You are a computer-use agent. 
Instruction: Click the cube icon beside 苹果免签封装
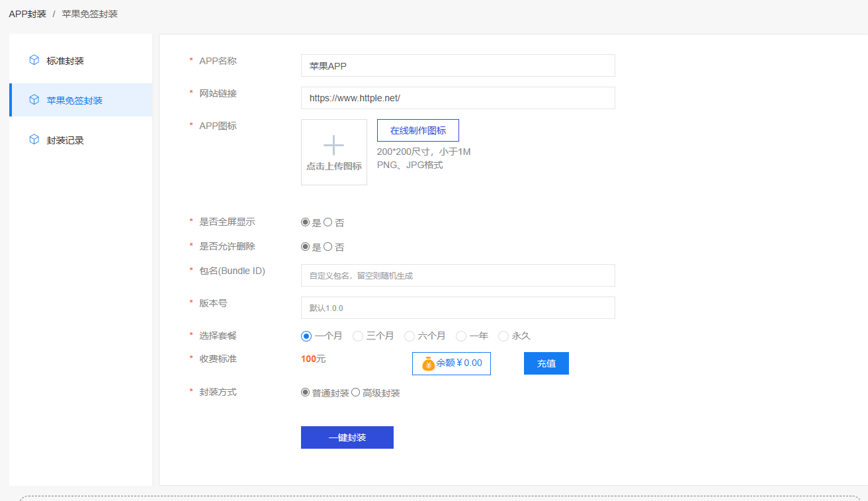[x=34, y=100]
